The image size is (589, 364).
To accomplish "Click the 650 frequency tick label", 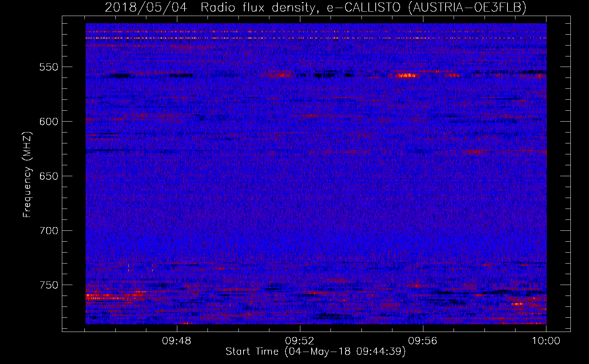I will point(49,176).
